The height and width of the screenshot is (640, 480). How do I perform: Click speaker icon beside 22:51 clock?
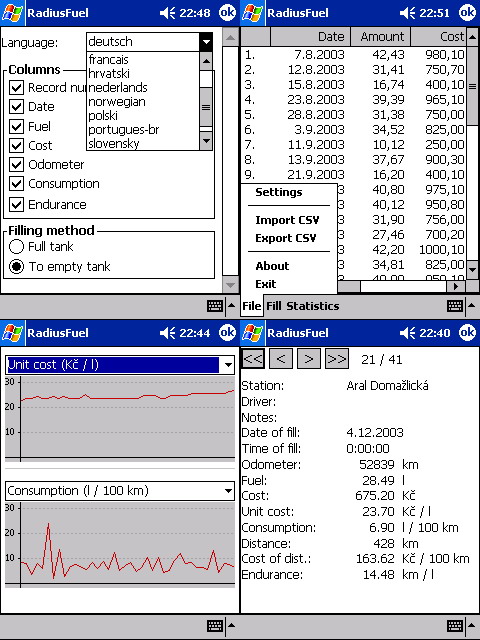point(408,13)
